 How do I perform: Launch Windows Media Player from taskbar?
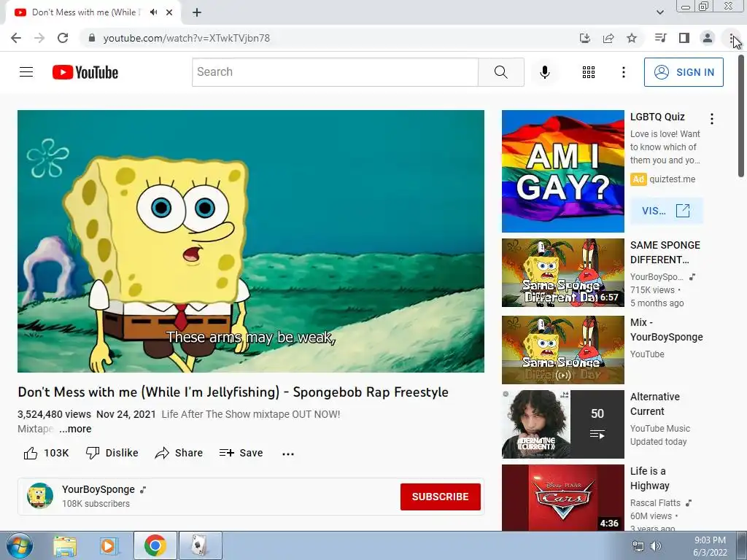(x=109, y=546)
